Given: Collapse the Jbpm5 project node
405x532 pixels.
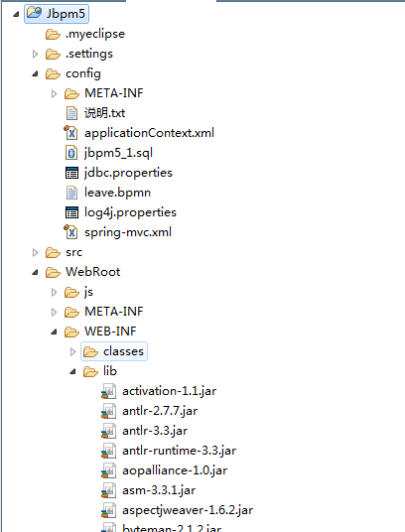Looking at the screenshot, I should point(16,14).
